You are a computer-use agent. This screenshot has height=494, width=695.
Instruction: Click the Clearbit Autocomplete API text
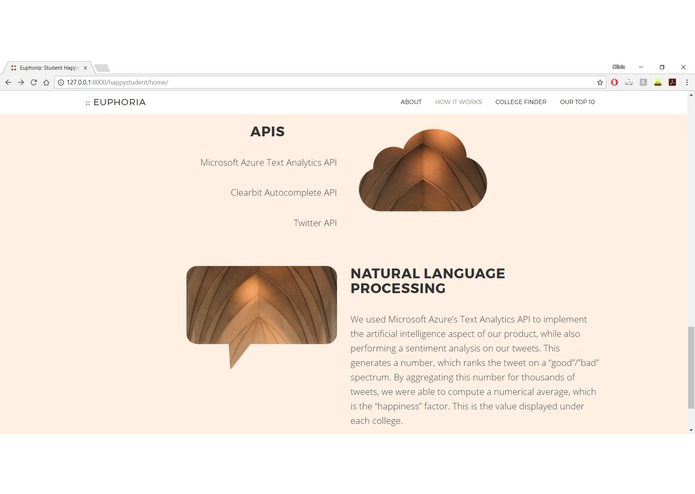click(283, 193)
